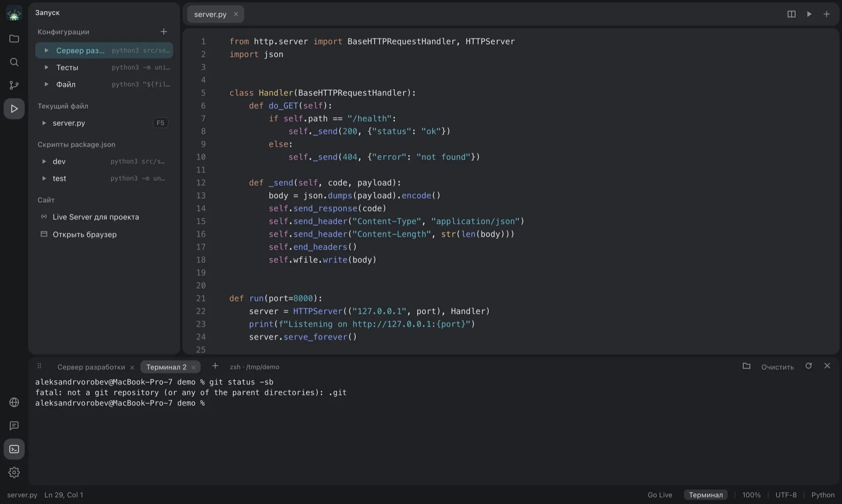Run the dev package script arrow
842x504 pixels.
click(x=44, y=161)
